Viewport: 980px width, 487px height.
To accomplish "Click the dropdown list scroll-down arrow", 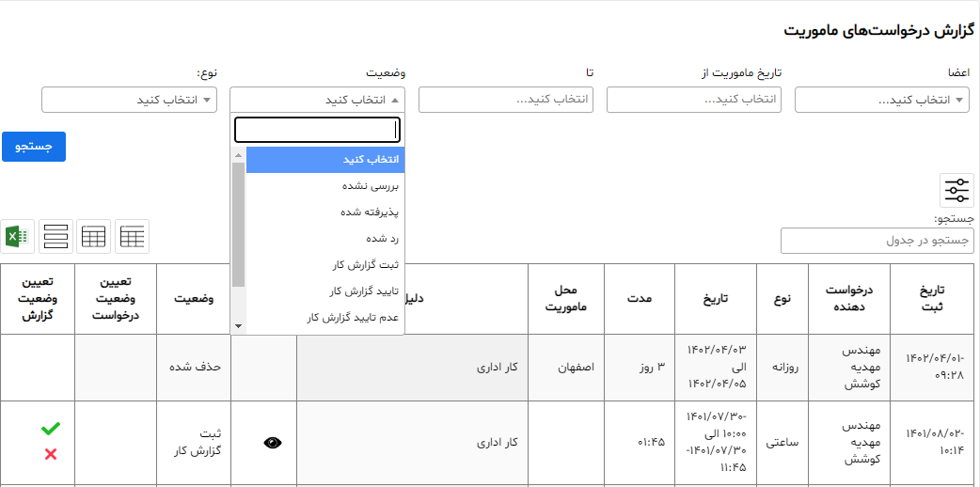I will click(x=238, y=325).
